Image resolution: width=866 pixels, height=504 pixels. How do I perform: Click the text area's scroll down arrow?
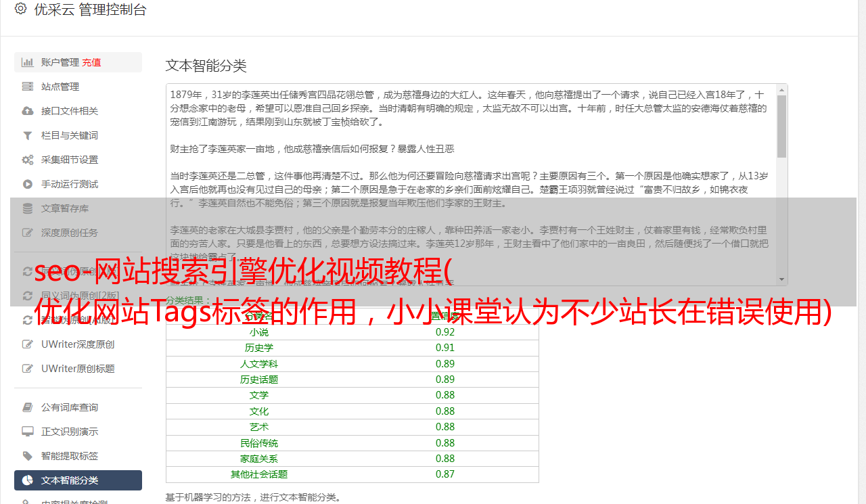tap(781, 279)
